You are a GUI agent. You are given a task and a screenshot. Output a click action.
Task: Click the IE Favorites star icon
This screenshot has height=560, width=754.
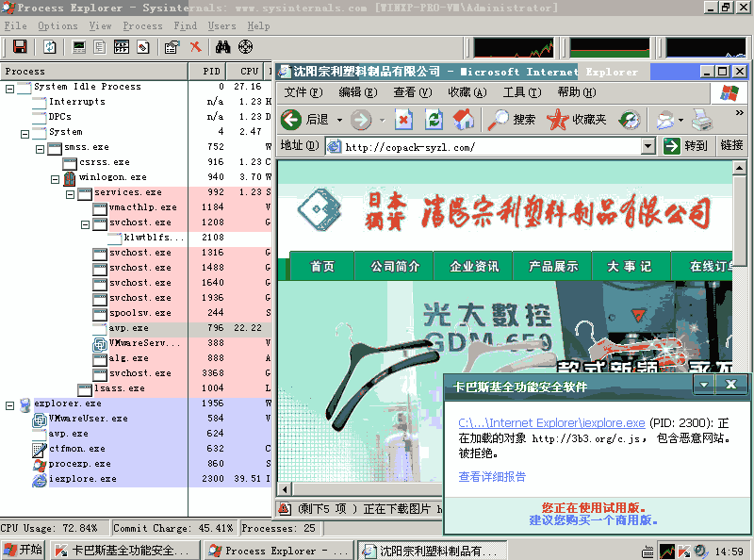558,120
